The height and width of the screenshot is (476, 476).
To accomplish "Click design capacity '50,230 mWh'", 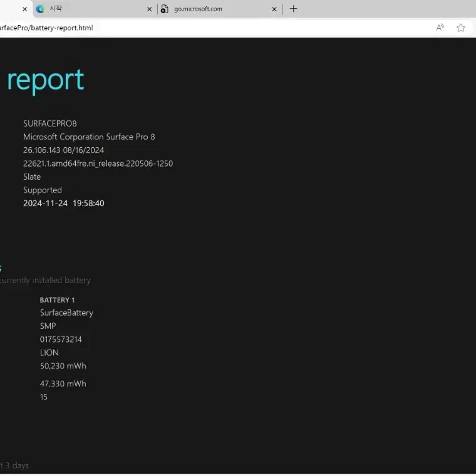I will (x=63, y=366).
